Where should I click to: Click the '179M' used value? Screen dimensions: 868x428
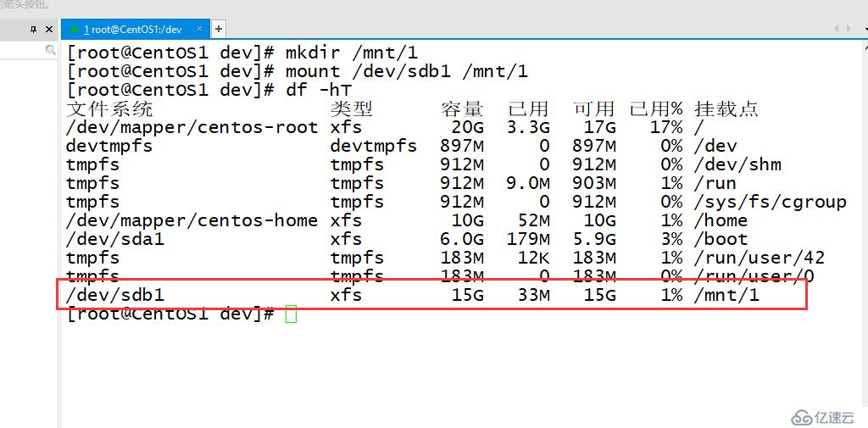coord(529,239)
